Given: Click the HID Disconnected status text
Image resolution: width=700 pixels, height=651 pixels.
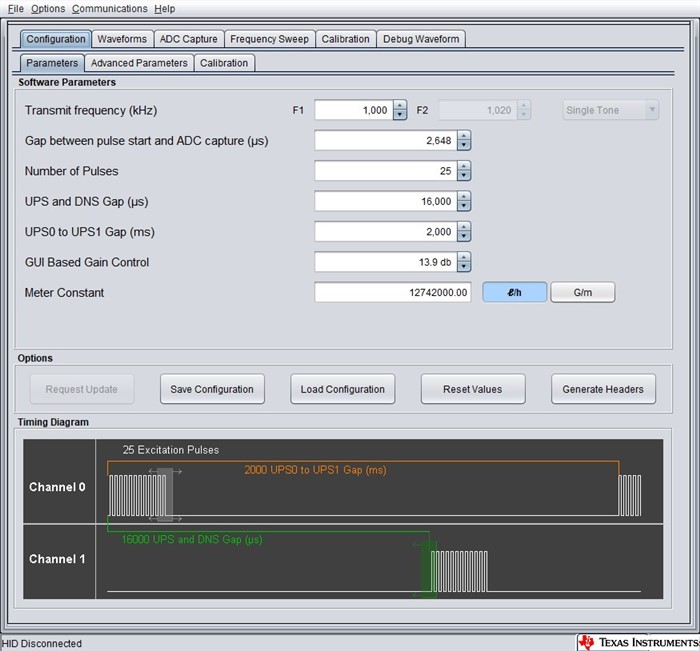Looking at the screenshot, I should click(x=42, y=643).
